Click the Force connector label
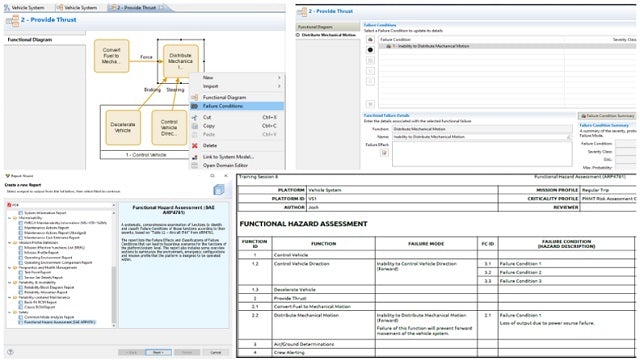 (x=146, y=57)
